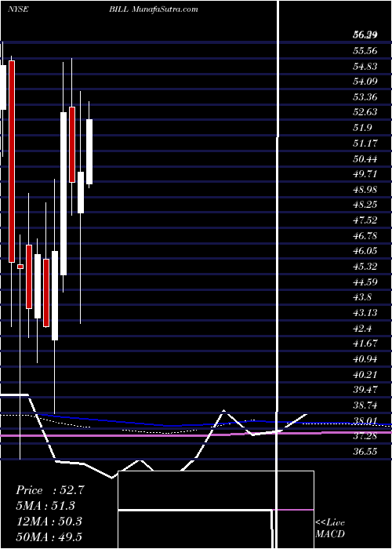This screenshot has height=549, width=392.
Task: Click the 12MA : 50.3 readout
Action: [x=49, y=521]
